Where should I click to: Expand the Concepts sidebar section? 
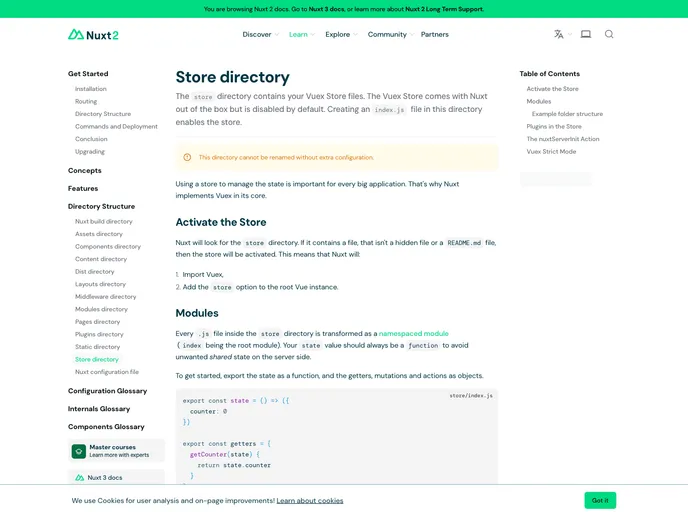tap(84, 170)
